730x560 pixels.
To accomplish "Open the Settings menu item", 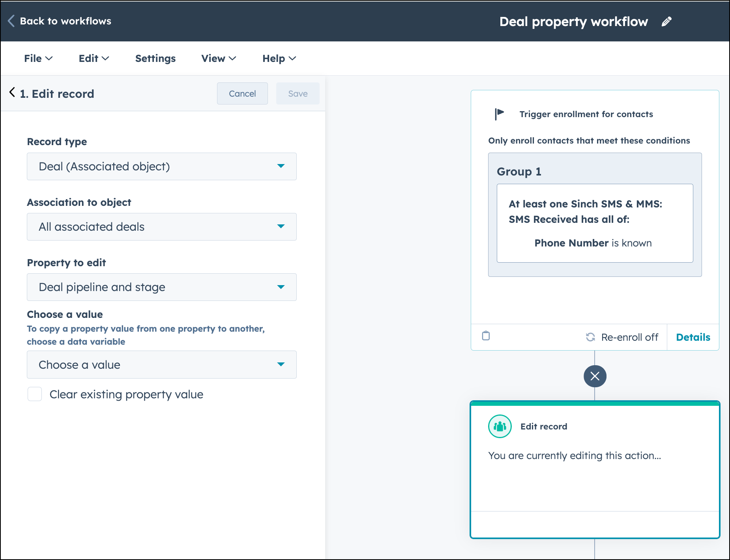I will [x=155, y=58].
